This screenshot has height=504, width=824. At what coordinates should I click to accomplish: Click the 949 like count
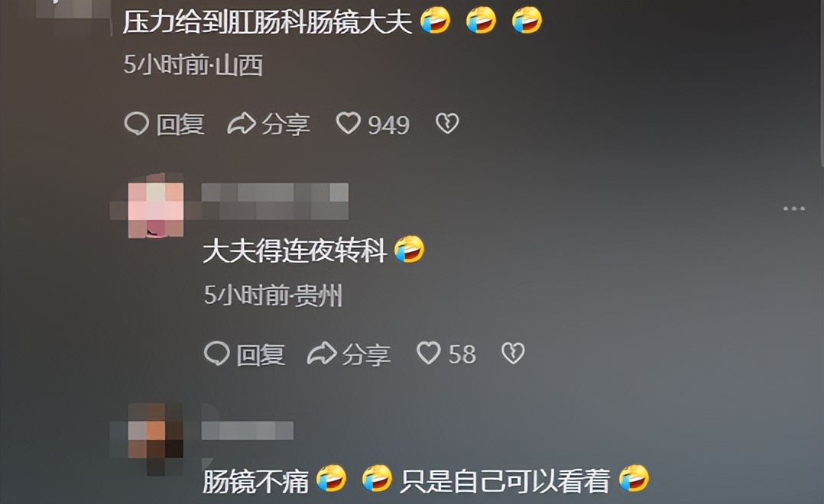point(388,125)
